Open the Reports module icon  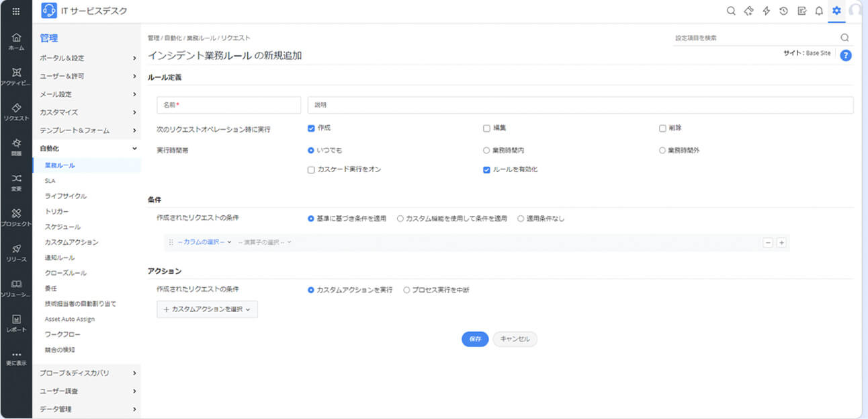(16, 322)
